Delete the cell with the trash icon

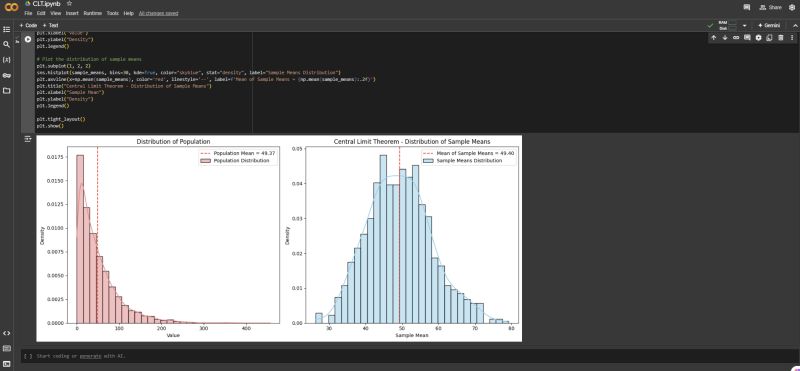tap(781, 38)
